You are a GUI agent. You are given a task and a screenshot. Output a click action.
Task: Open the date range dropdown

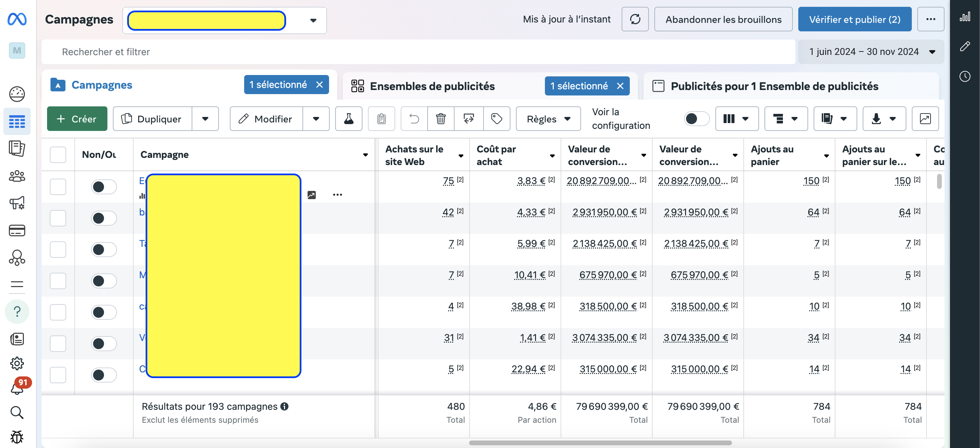pos(871,52)
